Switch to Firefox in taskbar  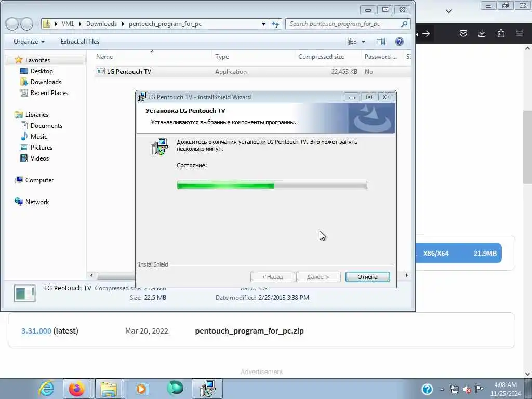(x=77, y=389)
